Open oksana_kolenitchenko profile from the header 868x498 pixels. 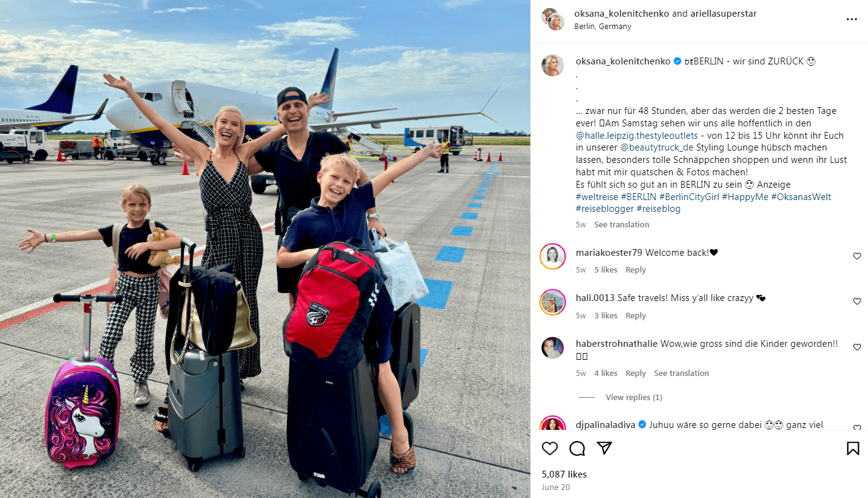point(622,14)
